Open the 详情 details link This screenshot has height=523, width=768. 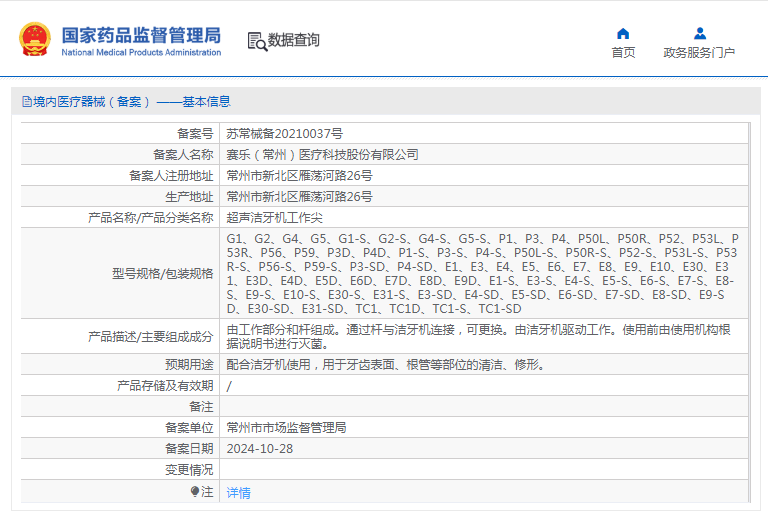pyautogui.click(x=239, y=493)
